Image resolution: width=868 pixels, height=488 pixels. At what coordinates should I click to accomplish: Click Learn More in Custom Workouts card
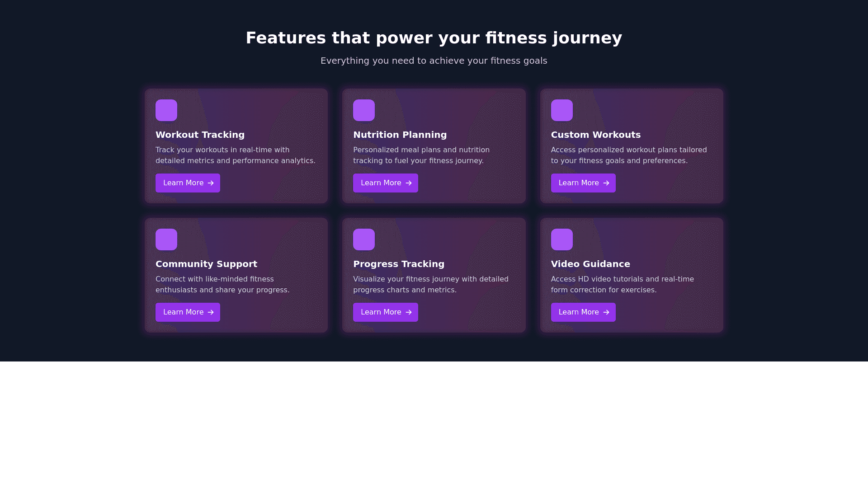[583, 183]
